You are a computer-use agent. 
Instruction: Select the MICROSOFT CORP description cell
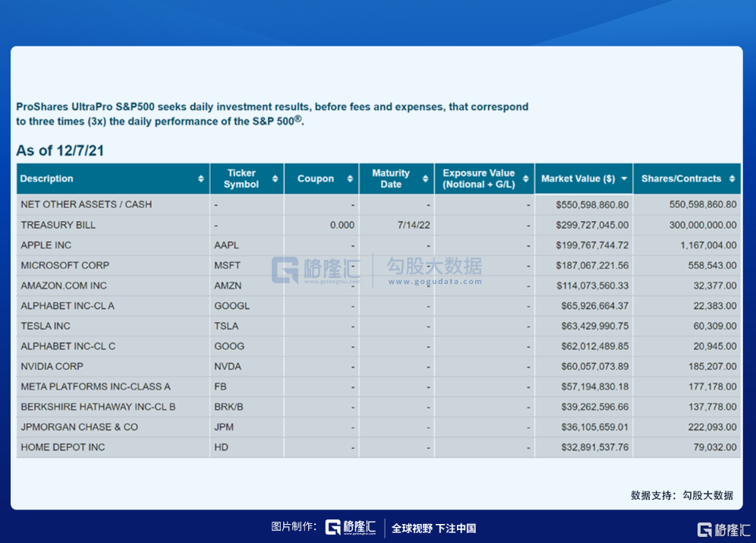(65, 265)
